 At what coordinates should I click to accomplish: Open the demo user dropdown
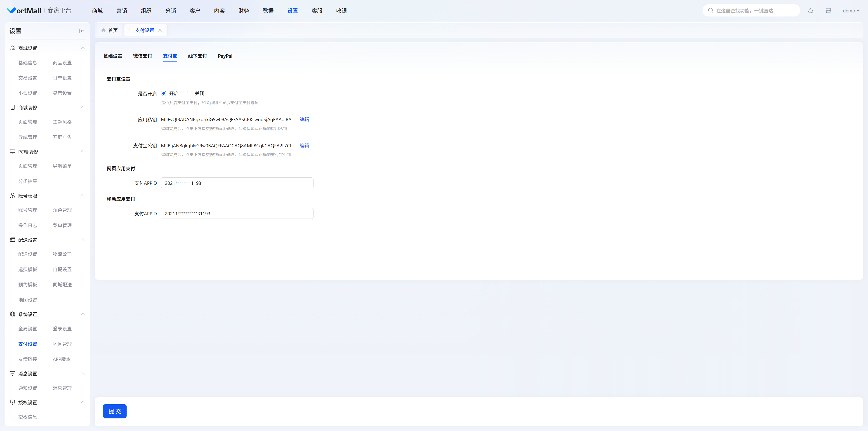[851, 11]
